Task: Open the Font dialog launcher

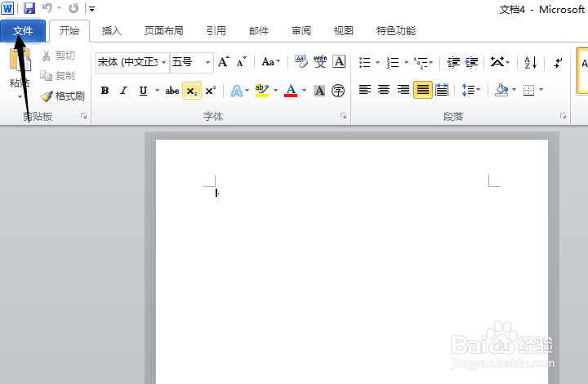Action: [343, 116]
